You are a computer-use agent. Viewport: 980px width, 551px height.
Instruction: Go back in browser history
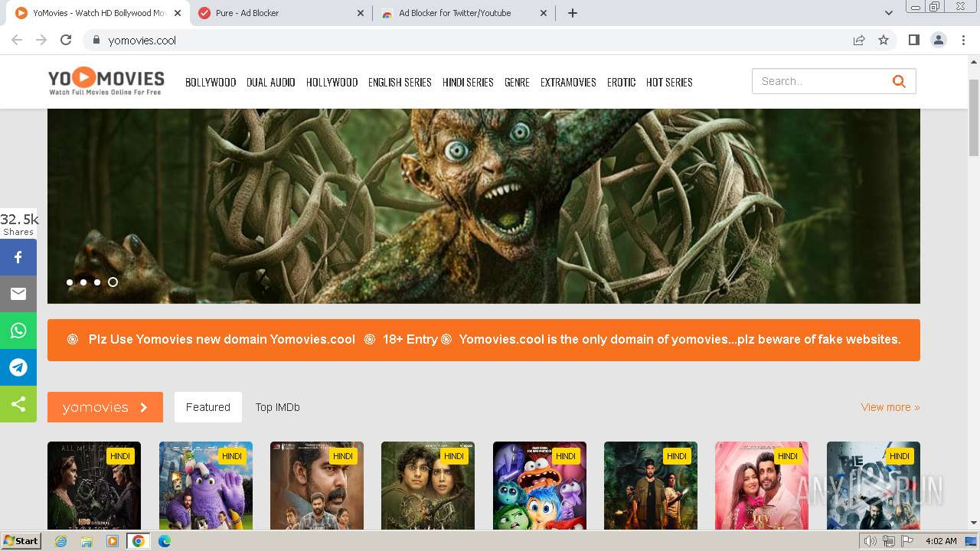point(17,40)
